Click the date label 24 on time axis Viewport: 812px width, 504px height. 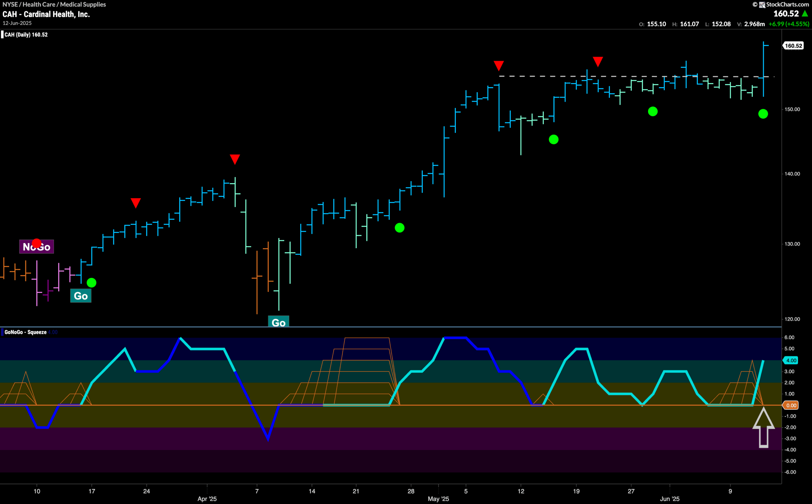coord(147,491)
